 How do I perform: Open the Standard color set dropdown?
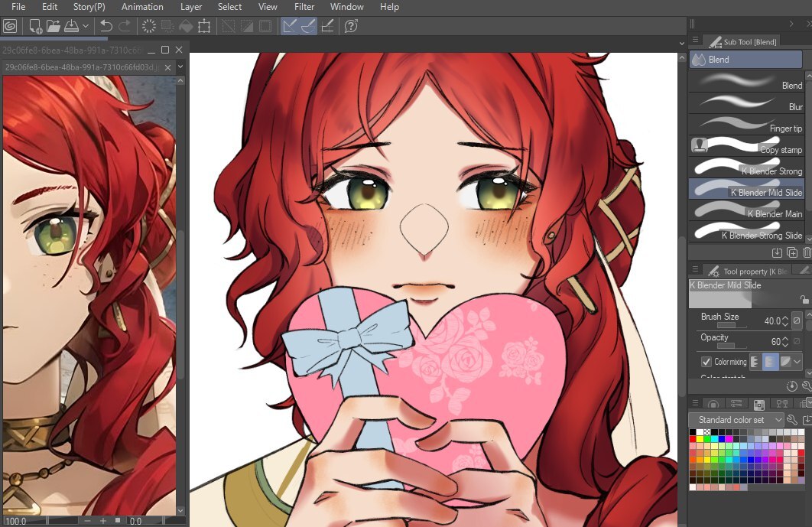[736, 419]
